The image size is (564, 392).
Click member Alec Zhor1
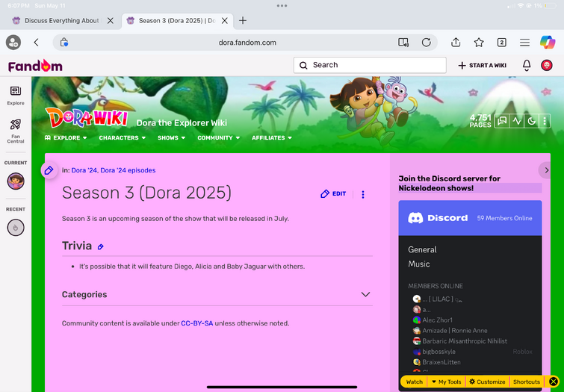tap(433, 320)
